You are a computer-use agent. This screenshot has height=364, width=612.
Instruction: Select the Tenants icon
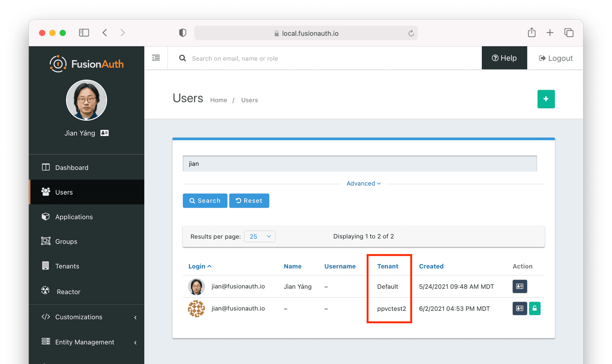click(x=45, y=266)
